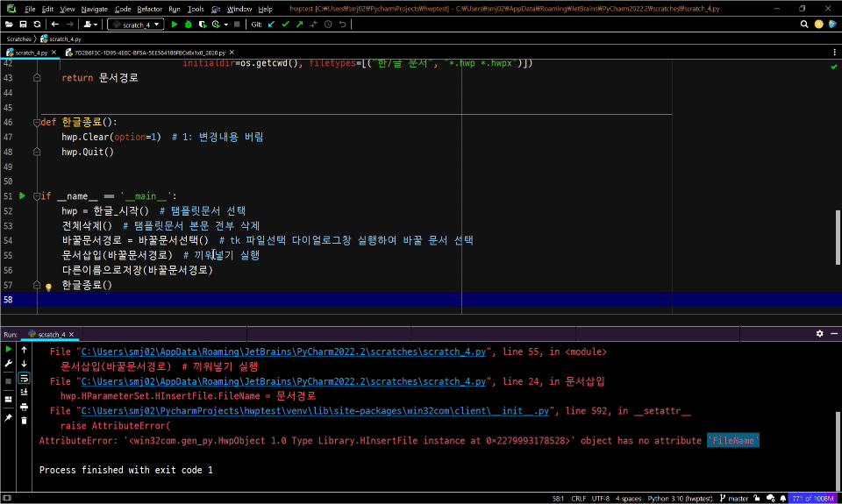The width and height of the screenshot is (842, 504).
Task: Open scratch_4 run configuration dropdown
Action: 136,25
